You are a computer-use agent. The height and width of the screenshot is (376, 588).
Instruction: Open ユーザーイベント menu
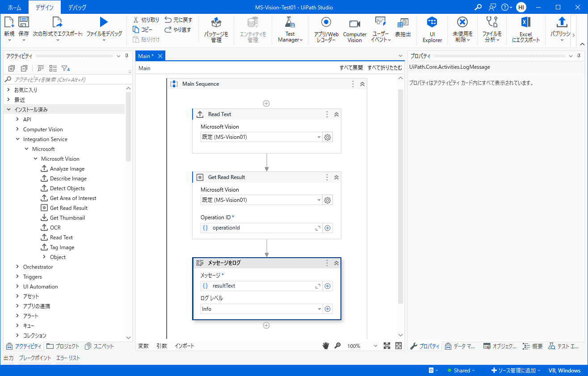click(x=381, y=29)
